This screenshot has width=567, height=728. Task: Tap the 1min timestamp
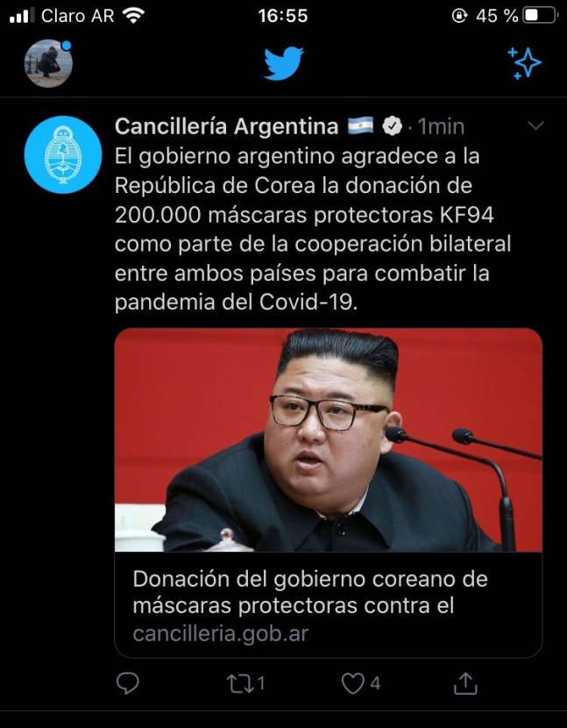click(x=441, y=126)
